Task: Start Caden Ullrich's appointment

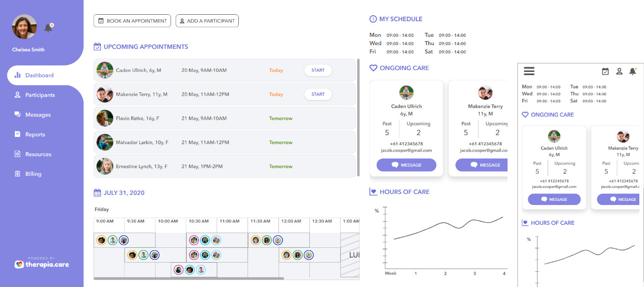Action: click(x=318, y=70)
